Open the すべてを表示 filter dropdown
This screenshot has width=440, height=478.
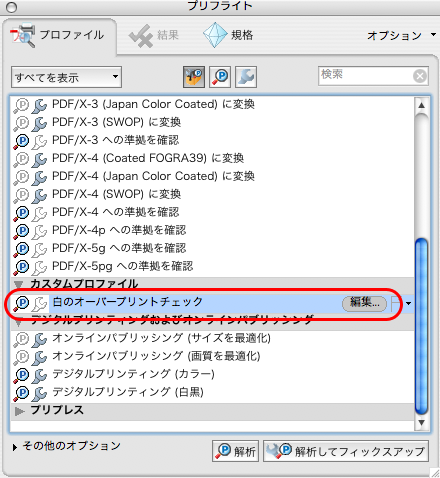tap(66, 77)
